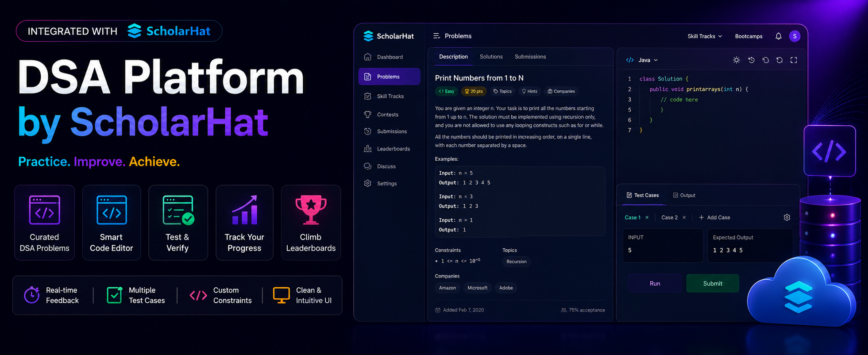The image size is (868, 355).
Task: Open notifications via the bell icon
Action: [778, 36]
